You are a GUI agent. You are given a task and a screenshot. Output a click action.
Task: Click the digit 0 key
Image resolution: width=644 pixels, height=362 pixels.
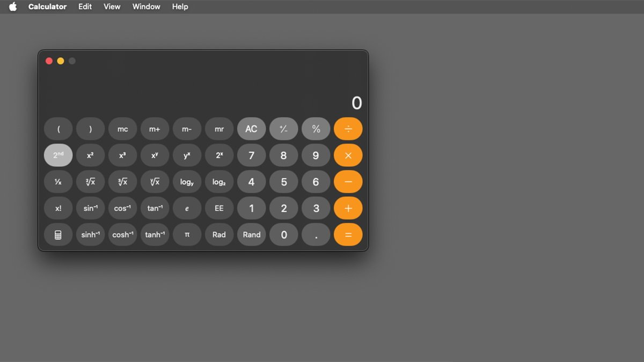pos(283,235)
